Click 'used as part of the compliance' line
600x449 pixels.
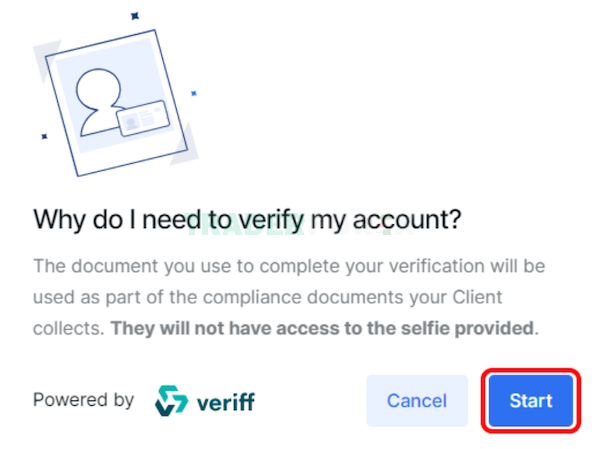(267, 297)
